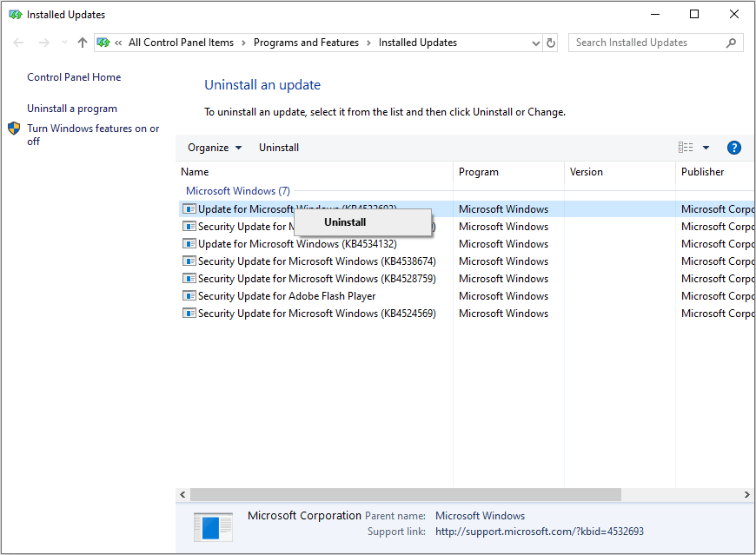
Task: Click Microsoft Windows program cell for KB4534132
Action: [503, 244]
